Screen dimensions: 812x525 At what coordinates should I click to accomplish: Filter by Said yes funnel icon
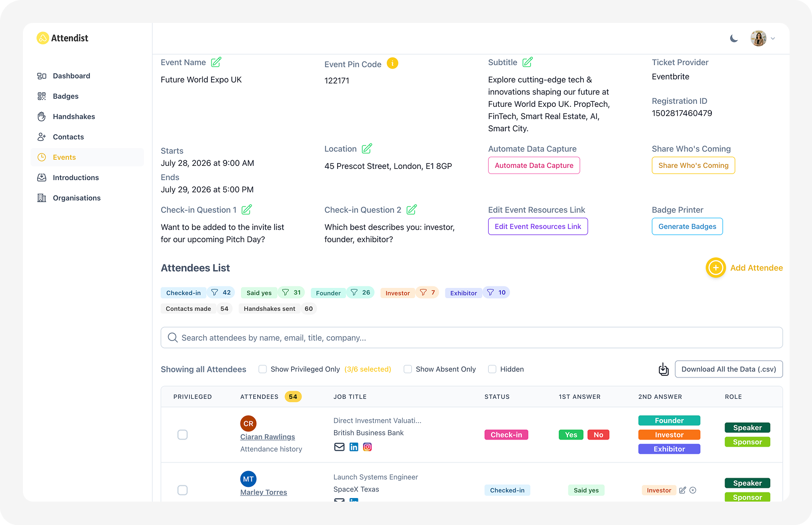pos(285,293)
